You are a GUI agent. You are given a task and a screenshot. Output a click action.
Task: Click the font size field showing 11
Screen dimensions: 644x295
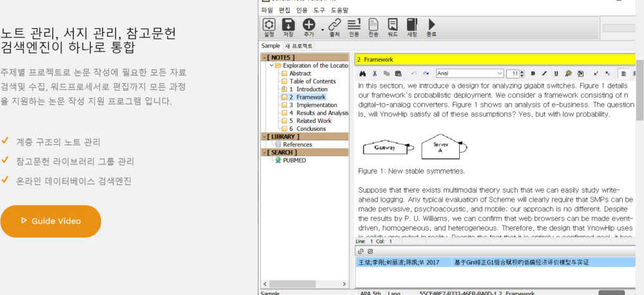tap(513, 74)
